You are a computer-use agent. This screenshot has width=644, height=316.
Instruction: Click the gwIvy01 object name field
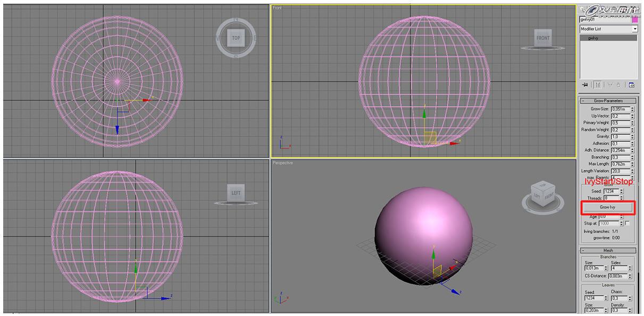[x=605, y=20]
